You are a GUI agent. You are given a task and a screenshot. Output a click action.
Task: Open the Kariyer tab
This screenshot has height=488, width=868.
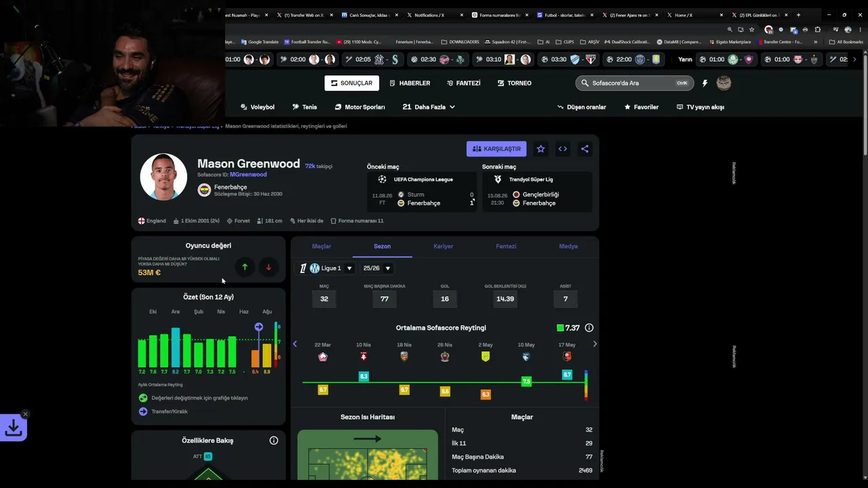pyautogui.click(x=443, y=246)
